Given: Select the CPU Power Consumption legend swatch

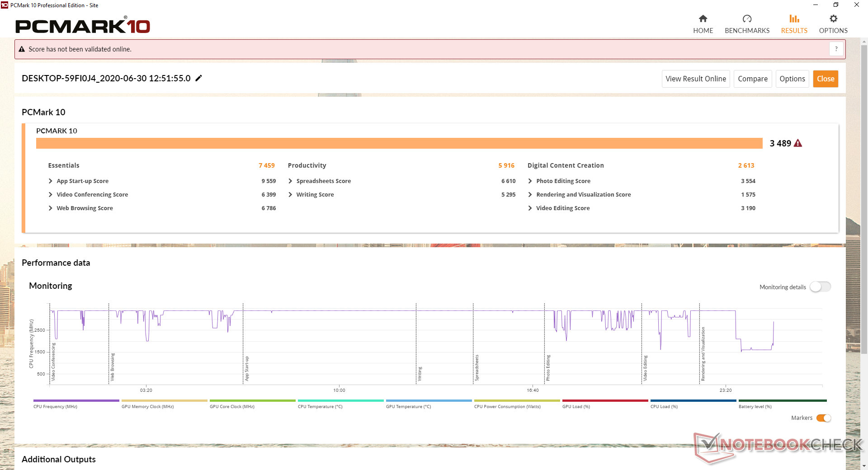Looking at the screenshot, I should (x=517, y=400).
